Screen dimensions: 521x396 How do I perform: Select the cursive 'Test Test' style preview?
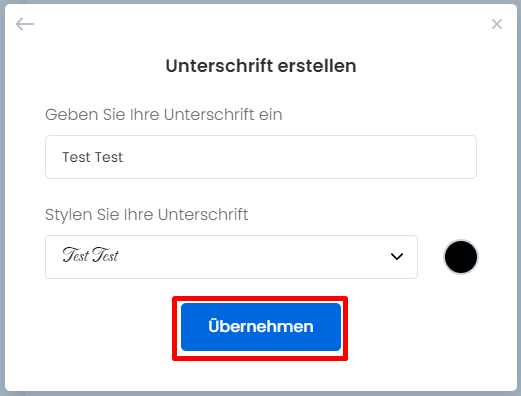[x=90, y=255]
